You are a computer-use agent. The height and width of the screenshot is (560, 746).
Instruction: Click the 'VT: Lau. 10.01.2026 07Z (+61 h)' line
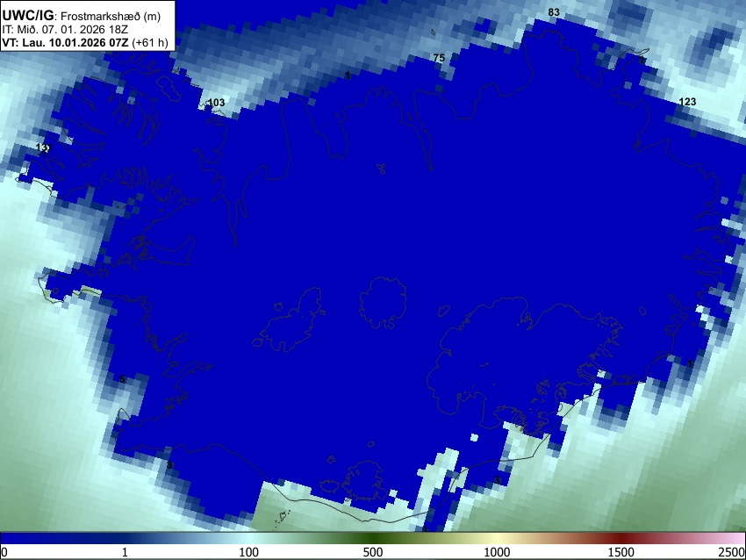click(85, 42)
